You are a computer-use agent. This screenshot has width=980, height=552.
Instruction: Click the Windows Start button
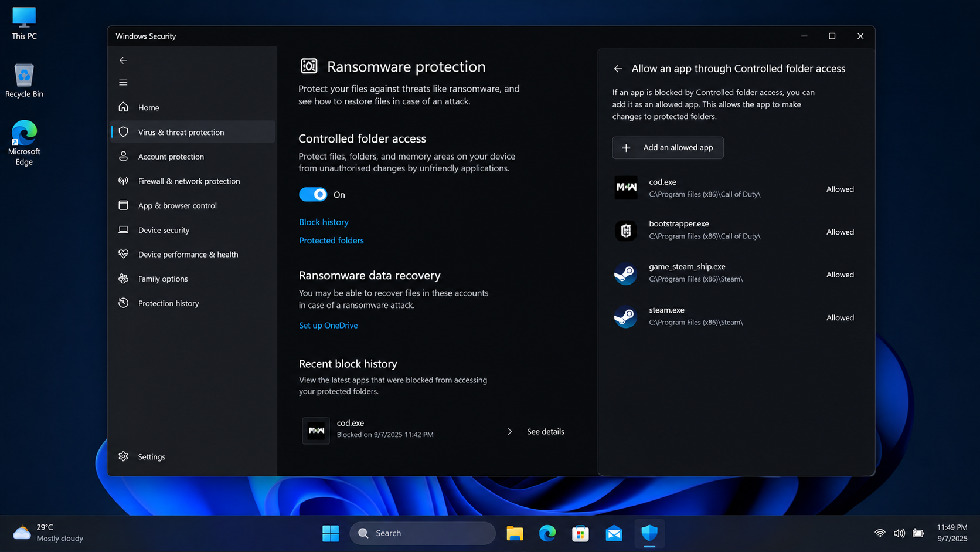pyautogui.click(x=331, y=533)
